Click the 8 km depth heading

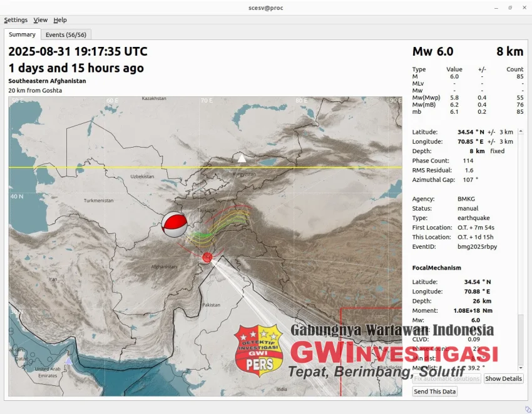coord(509,51)
